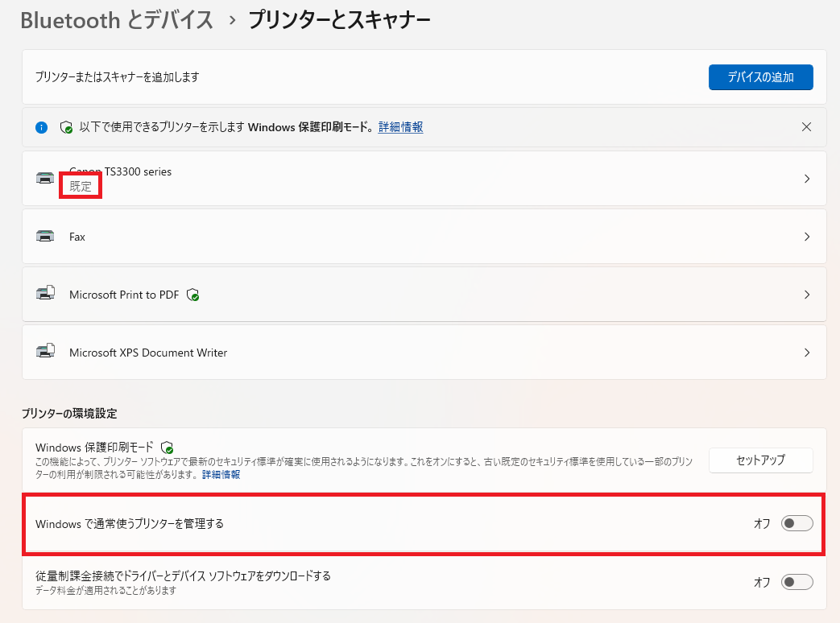Image resolution: width=840 pixels, height=623 pixels.
Task: Click the Canon TS3300 printer icon
Action: click(x=45, y=178)
